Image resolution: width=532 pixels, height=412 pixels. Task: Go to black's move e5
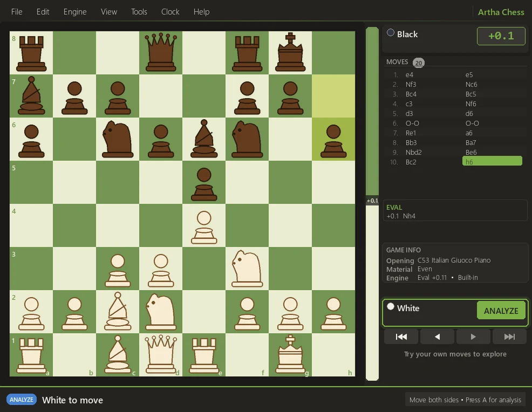(469, 75)
